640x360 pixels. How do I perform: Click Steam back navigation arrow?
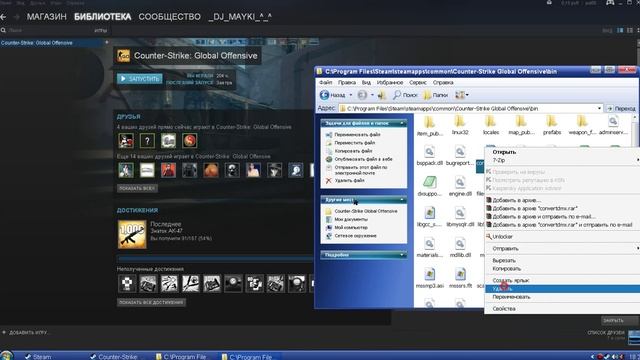click(4, 17)
